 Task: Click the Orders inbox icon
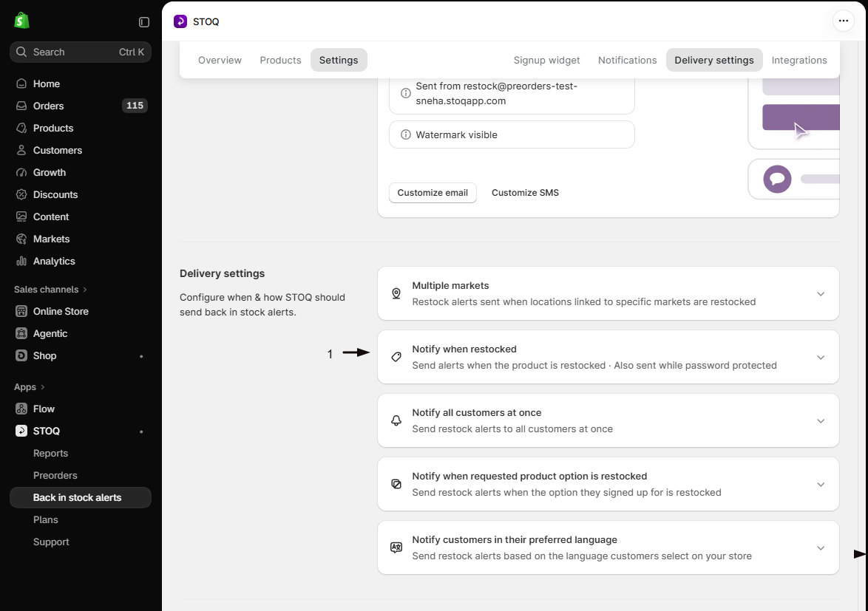point(21,106)
